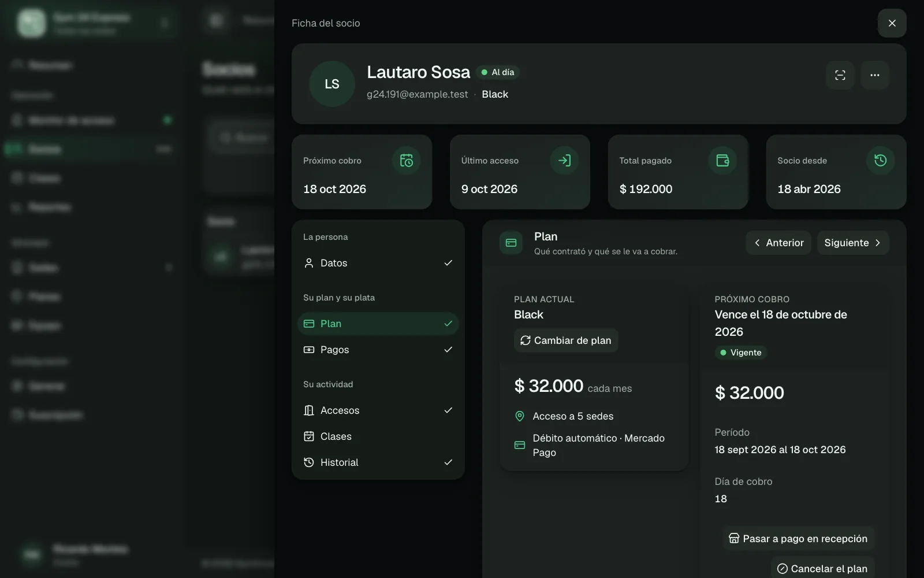
Task: Select Pagos in the side navigation
Action: [x=378, y=350]
